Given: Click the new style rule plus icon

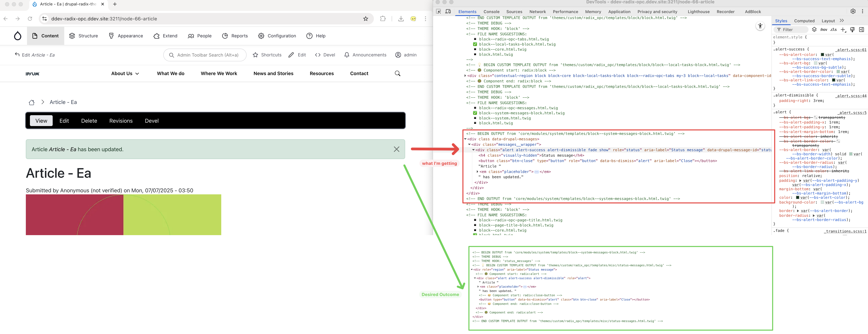Looking at the screenshot, I should (843, 30).
